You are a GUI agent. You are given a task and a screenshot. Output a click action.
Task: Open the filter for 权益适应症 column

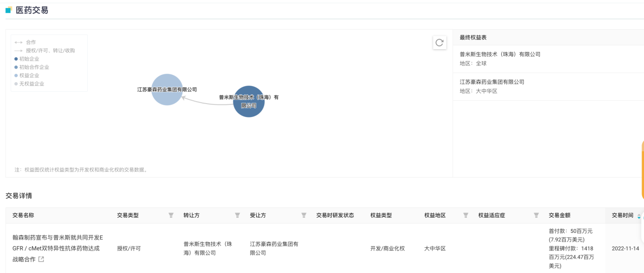click(536, 215)
